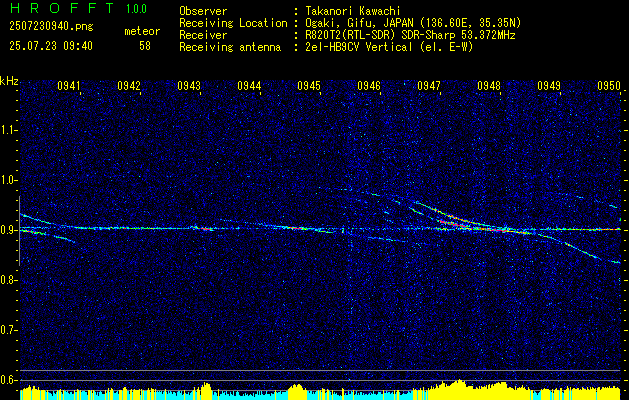629x400 pixels.
Task: Click the 0950 time marker
Action: tap(609, 86)
